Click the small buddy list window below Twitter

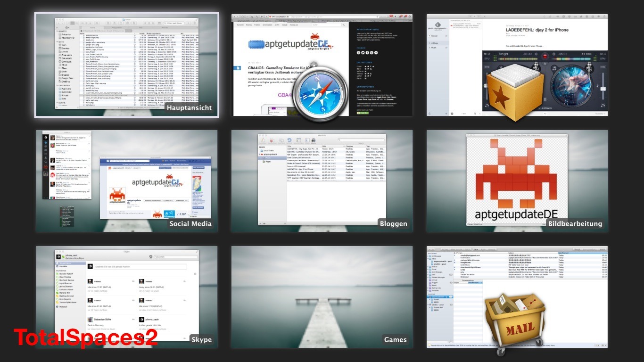[x=66, y=215]
